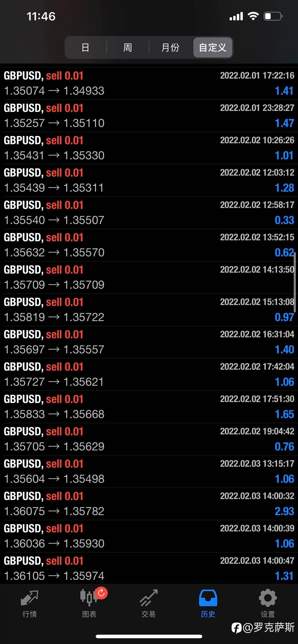Tap price line 1.35833 → 1.35668

point(54,414)
